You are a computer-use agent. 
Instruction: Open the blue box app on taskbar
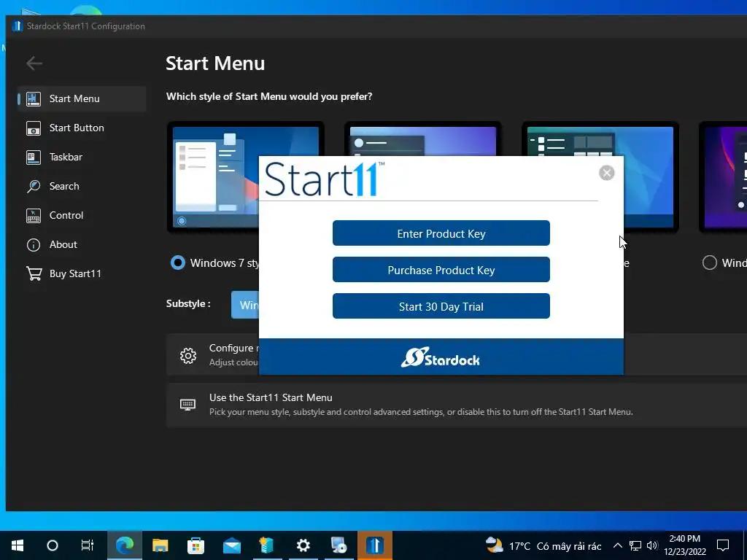click(267, 545)
